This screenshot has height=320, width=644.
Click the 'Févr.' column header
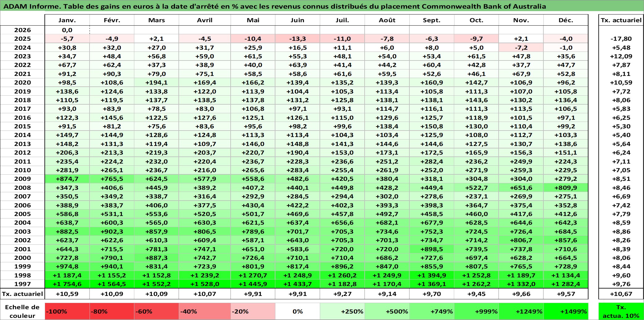pos(112,20)
